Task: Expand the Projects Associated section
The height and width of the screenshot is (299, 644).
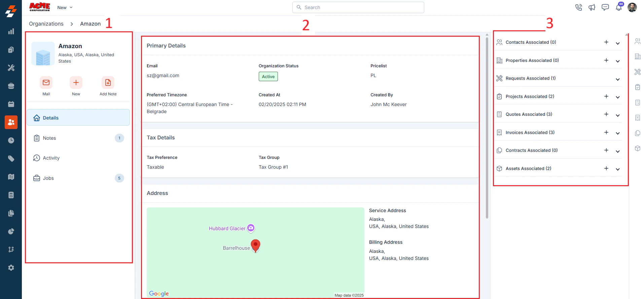Action: point(618,97)
